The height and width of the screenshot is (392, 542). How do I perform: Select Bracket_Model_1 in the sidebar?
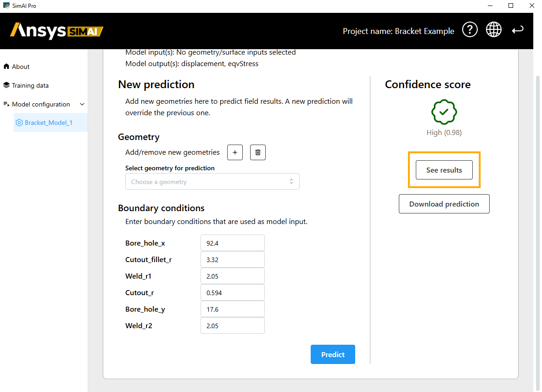pyautogui.click(x=48, y=123)
